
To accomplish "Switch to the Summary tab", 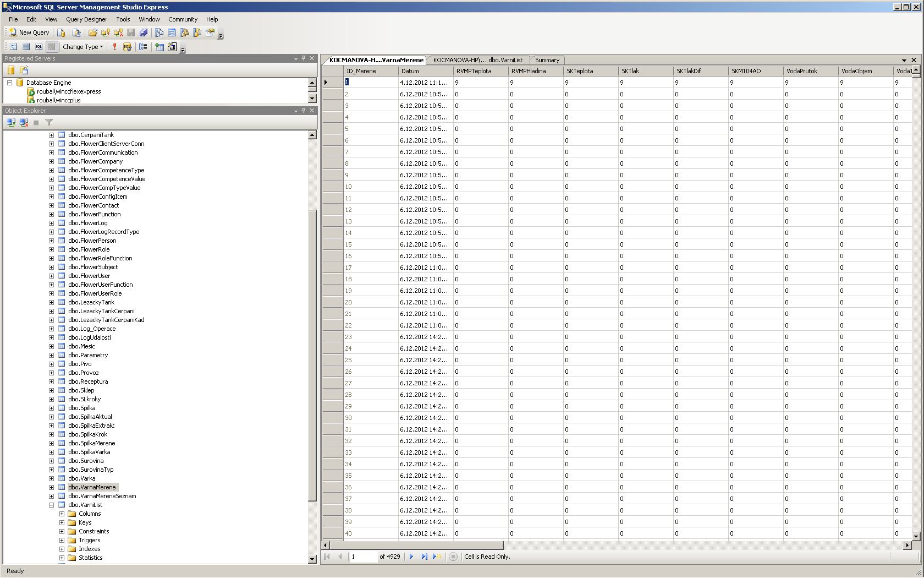I will 547,60.
